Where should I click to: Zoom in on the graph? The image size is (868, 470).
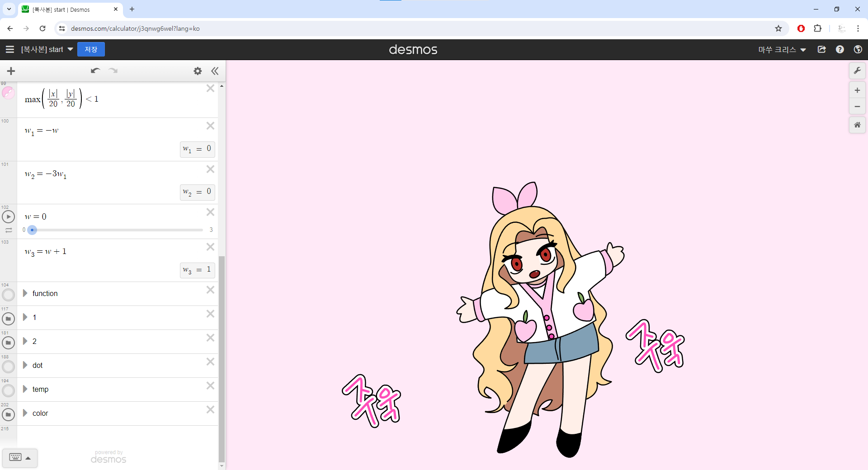click(x=857, y=90)
